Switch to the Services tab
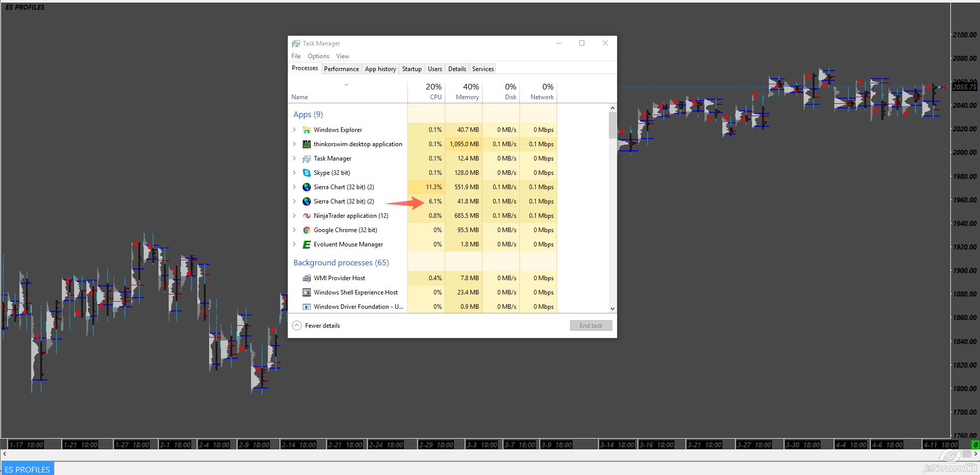980x475 pixels. tap(483, 69)
